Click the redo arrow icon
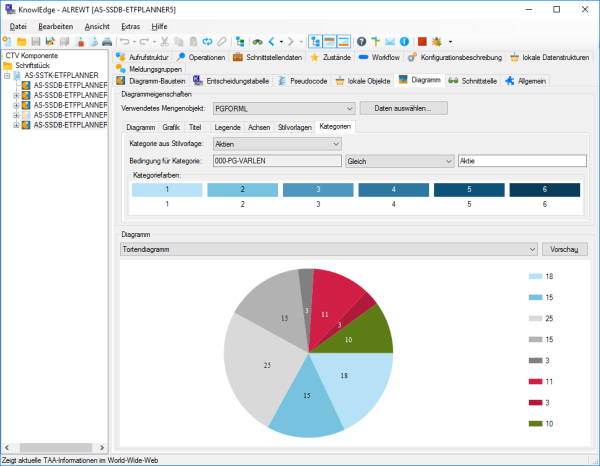600x466 pixels. coord(144,41)
